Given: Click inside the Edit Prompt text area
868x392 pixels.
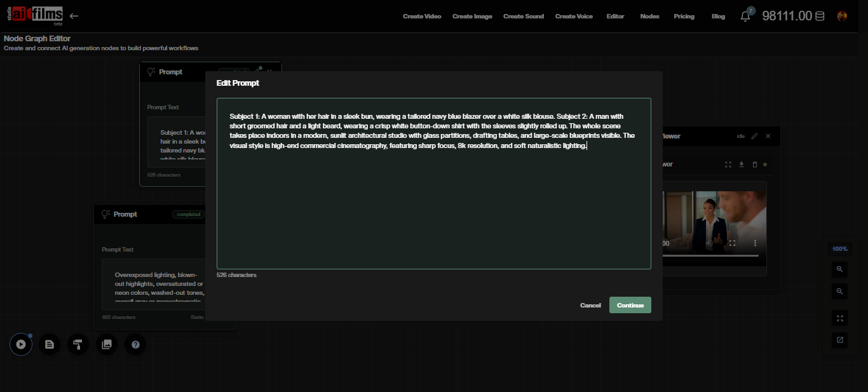Looking at the screenshot, I should [434, 184].
